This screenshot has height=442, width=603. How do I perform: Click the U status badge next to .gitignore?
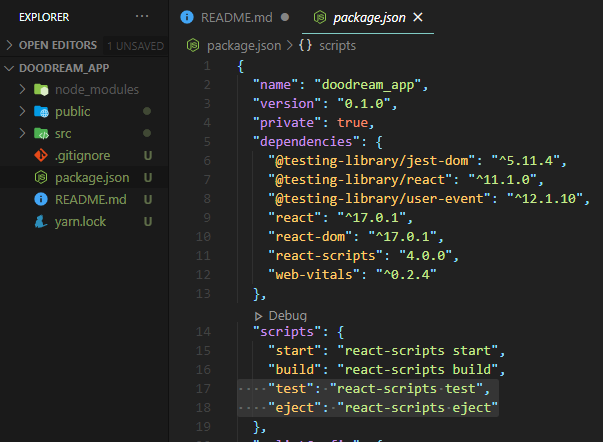(x=148, y=155)
